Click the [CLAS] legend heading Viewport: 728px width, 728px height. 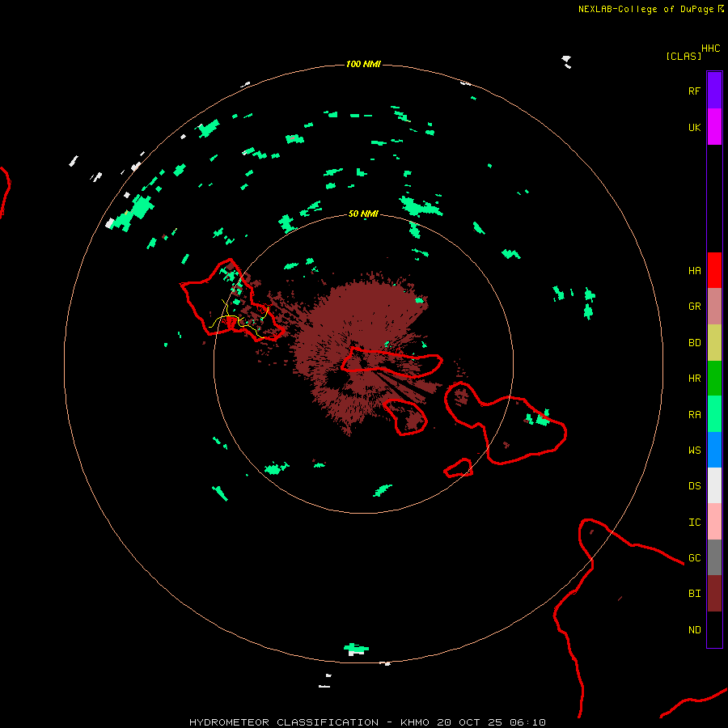(684, 56)
